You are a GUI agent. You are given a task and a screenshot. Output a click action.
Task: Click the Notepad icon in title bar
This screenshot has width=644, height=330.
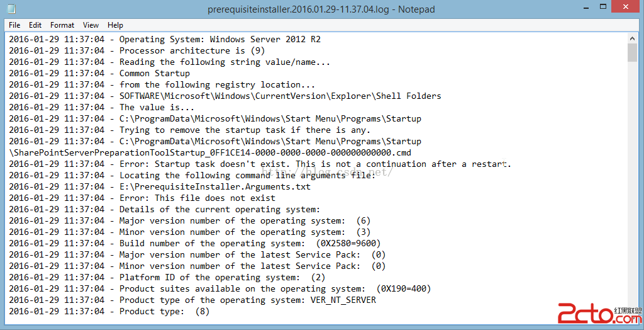coord(12,9)
